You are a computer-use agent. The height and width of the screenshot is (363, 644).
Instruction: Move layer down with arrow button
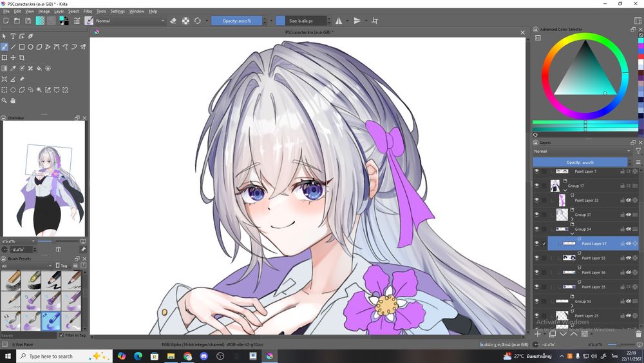(563, 334)
